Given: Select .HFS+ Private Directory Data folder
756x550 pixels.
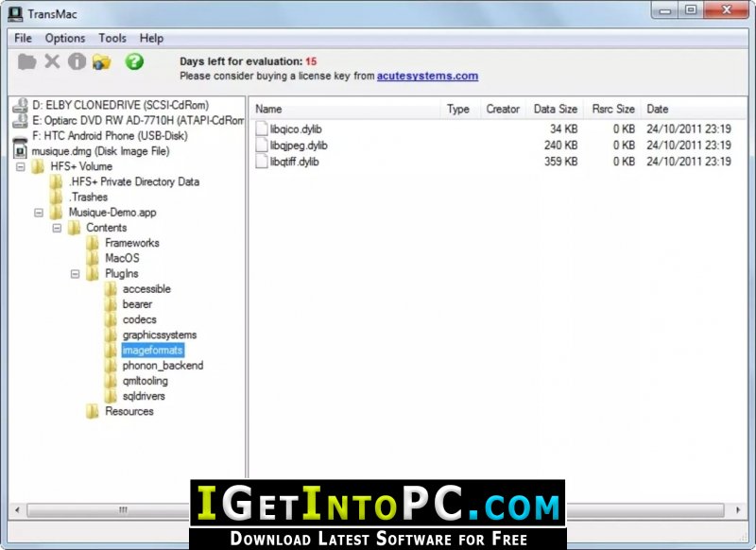Looking at the screenshot, I should 134,181.
